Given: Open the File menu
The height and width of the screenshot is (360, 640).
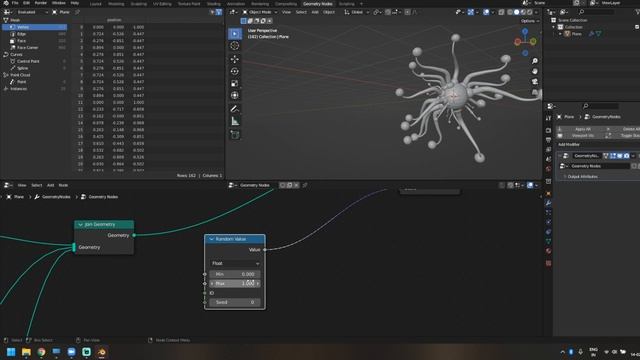Looking at the screenshot, I should click(15, 3).
